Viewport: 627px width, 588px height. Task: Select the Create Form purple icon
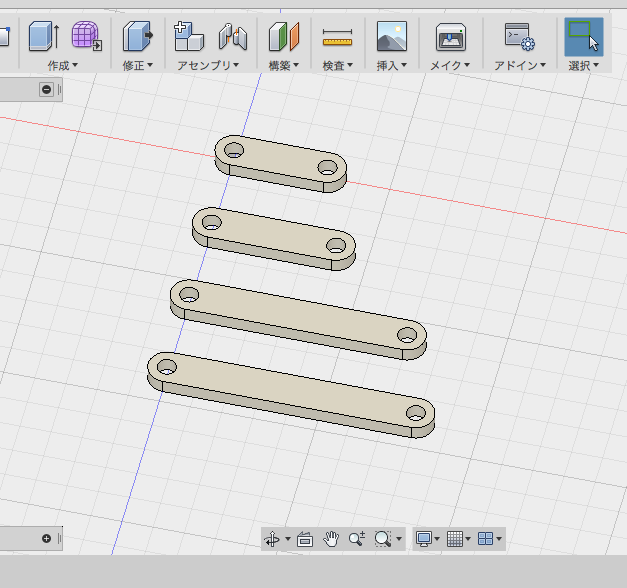click(x=87, y=36)
